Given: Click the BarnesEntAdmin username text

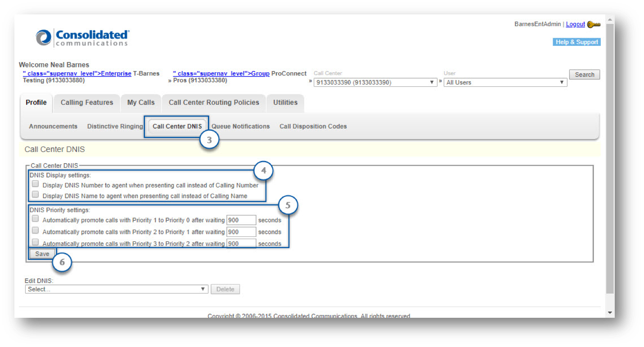Looking at the screenshot, I should coord(537,24).
